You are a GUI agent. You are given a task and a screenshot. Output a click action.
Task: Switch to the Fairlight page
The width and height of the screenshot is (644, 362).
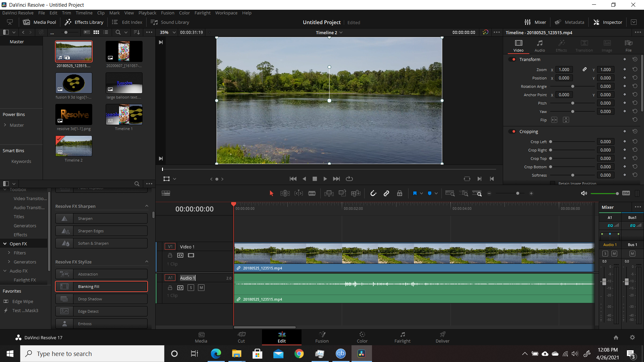(x=402, y=337)
